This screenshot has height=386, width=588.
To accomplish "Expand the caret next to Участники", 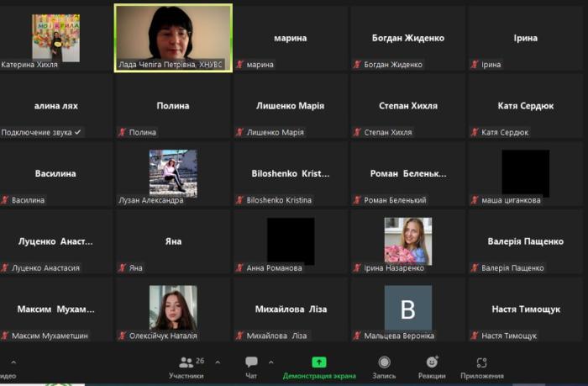I will tap(218, 362).
